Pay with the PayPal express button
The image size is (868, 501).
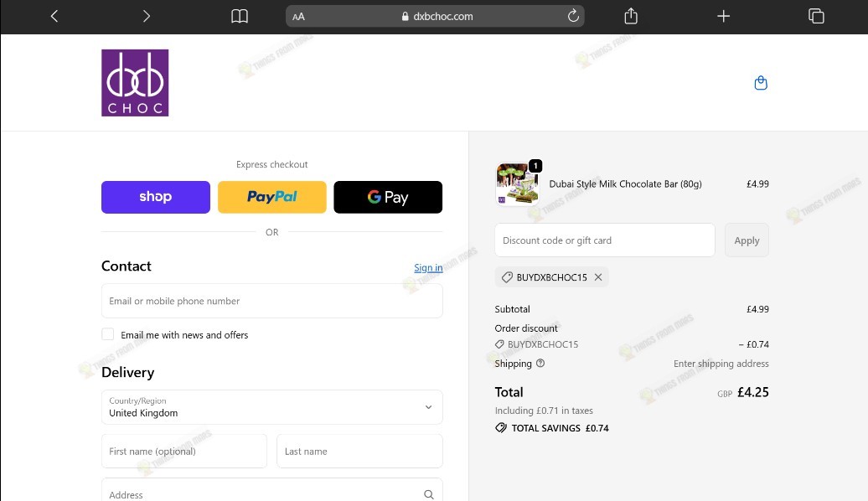click(x=271, y=197)
